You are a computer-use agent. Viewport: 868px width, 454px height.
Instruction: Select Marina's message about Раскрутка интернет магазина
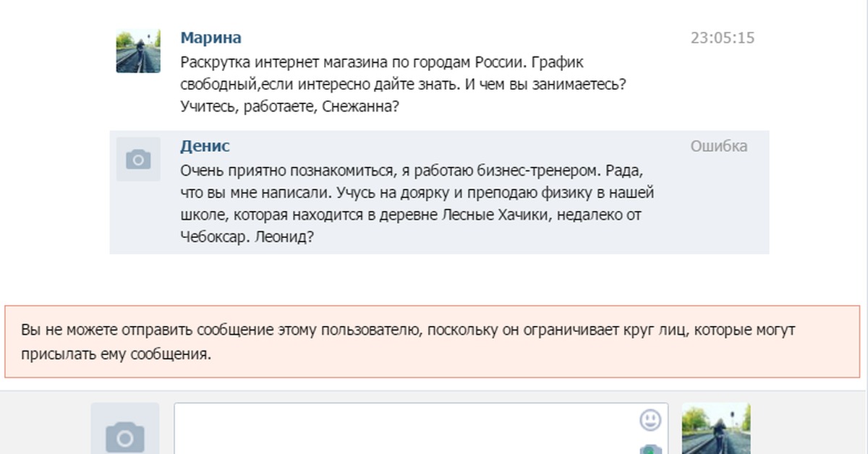click(402, 84)
